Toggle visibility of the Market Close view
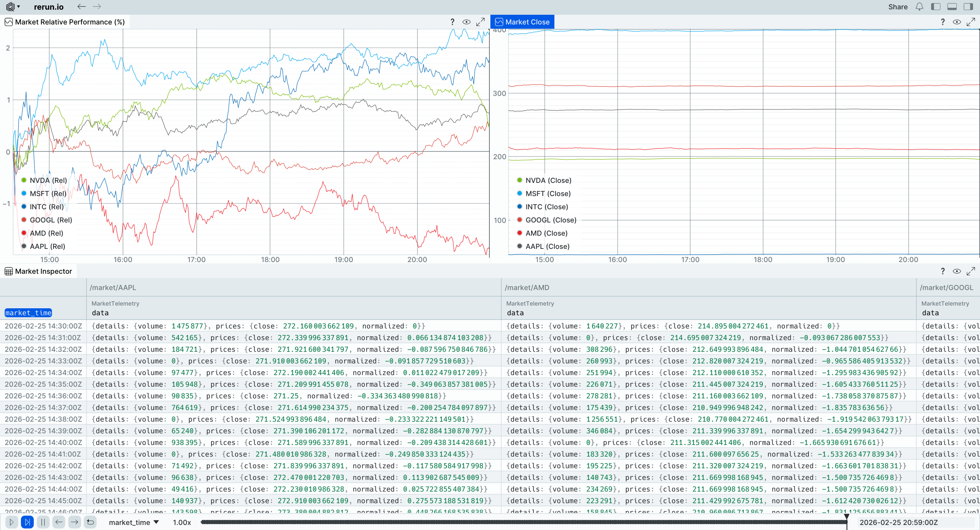The image size is (980, 530). [x=957, y=22]
